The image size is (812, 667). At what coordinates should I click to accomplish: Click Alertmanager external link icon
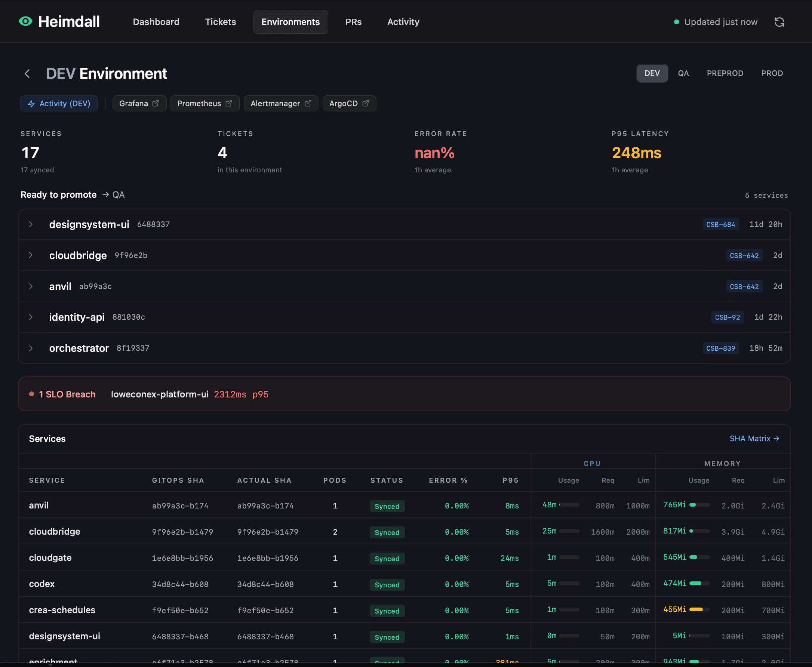(308, 103)
